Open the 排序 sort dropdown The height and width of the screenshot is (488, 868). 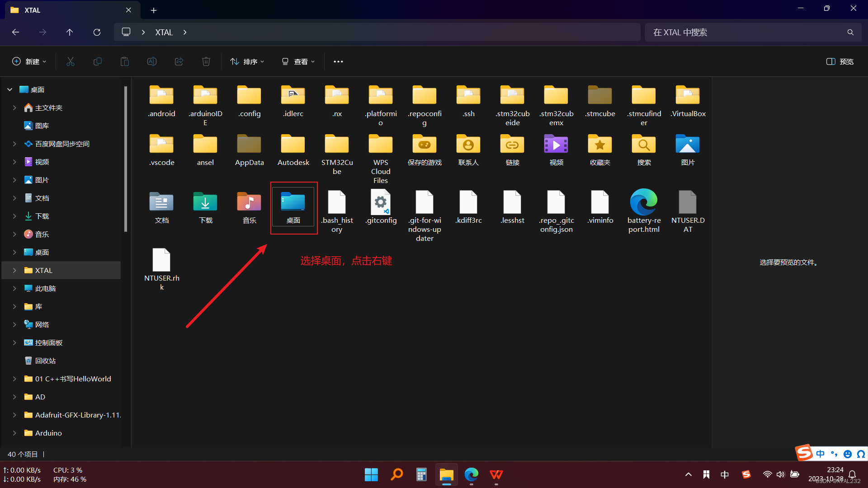tap(247, 61)
